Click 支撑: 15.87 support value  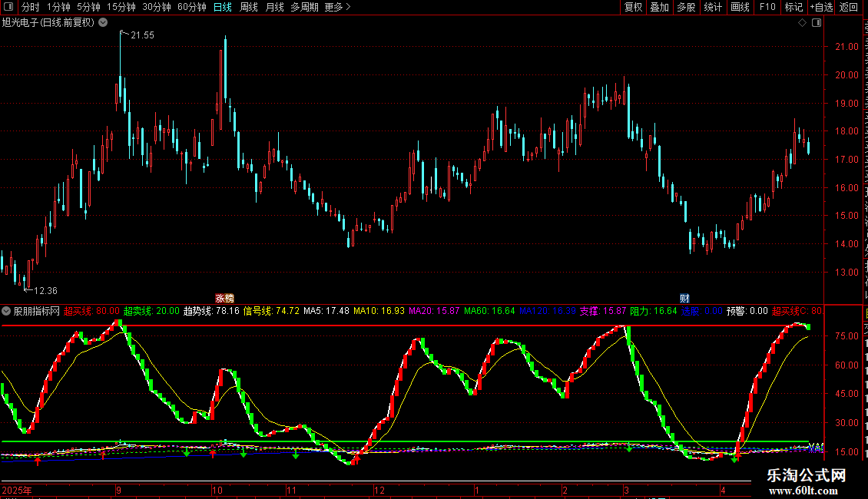coord(603,311)
